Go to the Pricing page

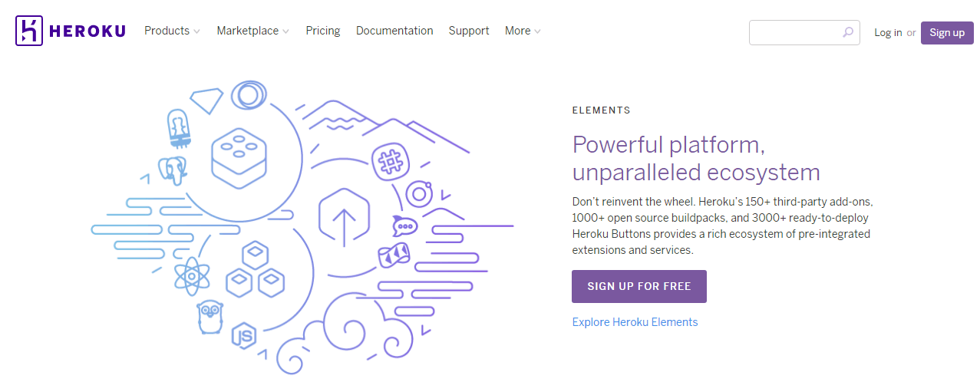tap(322, 31)
